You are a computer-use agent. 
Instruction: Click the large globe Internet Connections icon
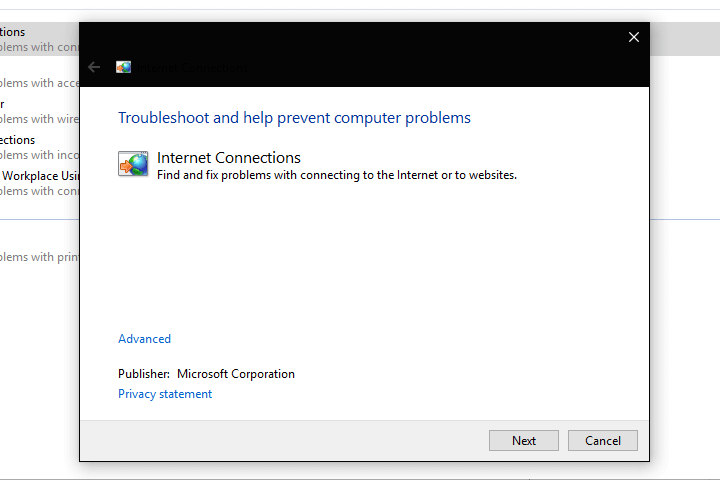[x=133, y=165]
